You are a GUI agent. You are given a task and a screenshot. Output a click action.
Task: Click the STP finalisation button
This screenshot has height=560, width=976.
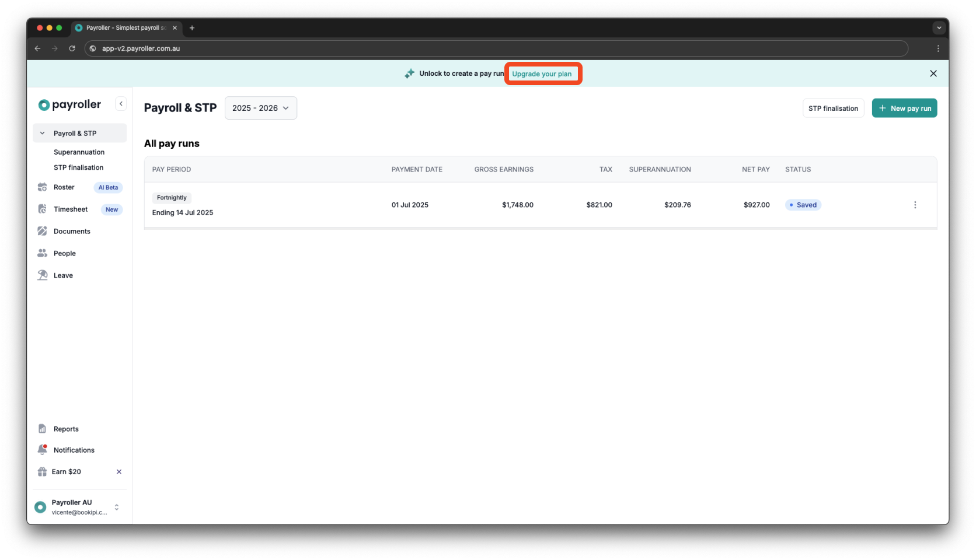tap(833, 108)
